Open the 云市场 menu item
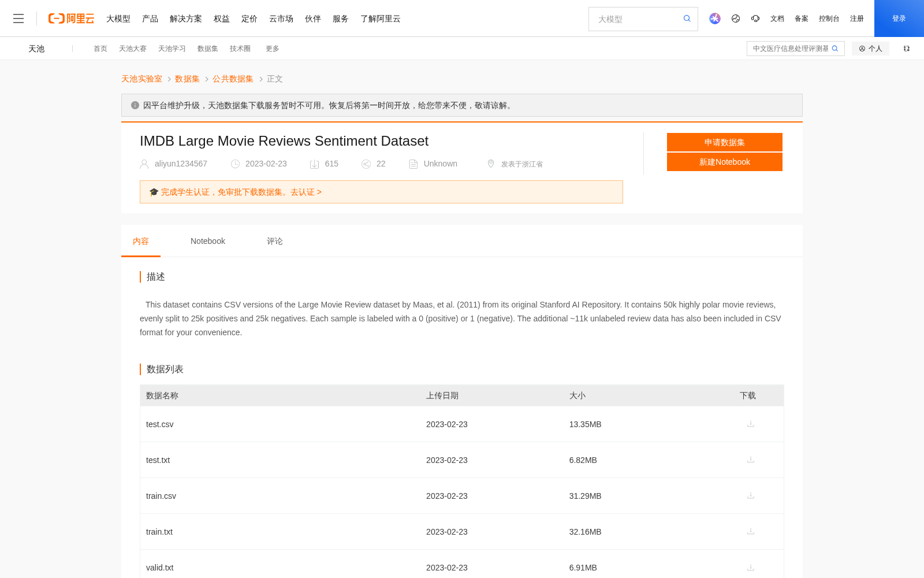 281,18
